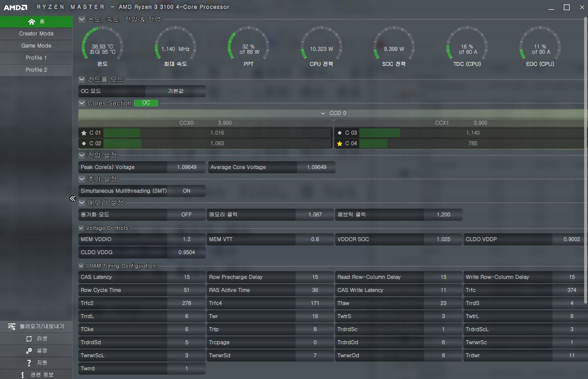This screenshot has width=588, height=379.
Task: Click the MEM VTT 0.6 value
Action: pos(315,239)
